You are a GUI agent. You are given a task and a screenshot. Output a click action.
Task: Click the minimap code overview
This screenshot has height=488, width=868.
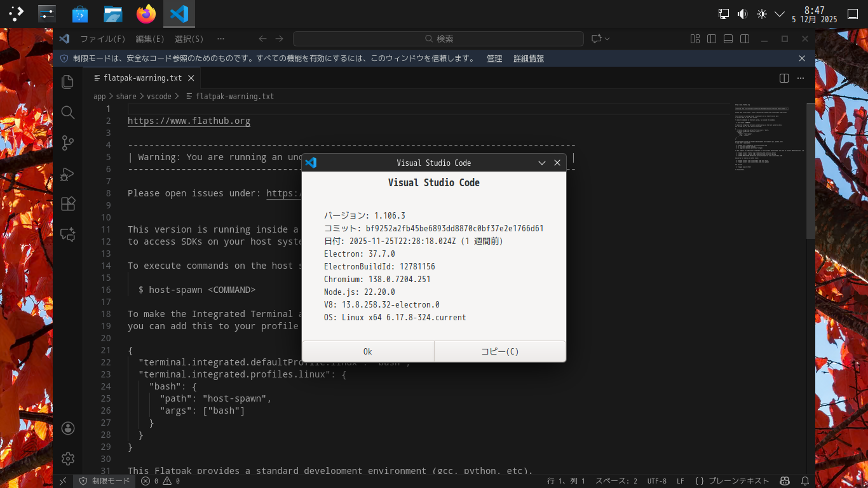pyautogui.click(x=770, y=137)
